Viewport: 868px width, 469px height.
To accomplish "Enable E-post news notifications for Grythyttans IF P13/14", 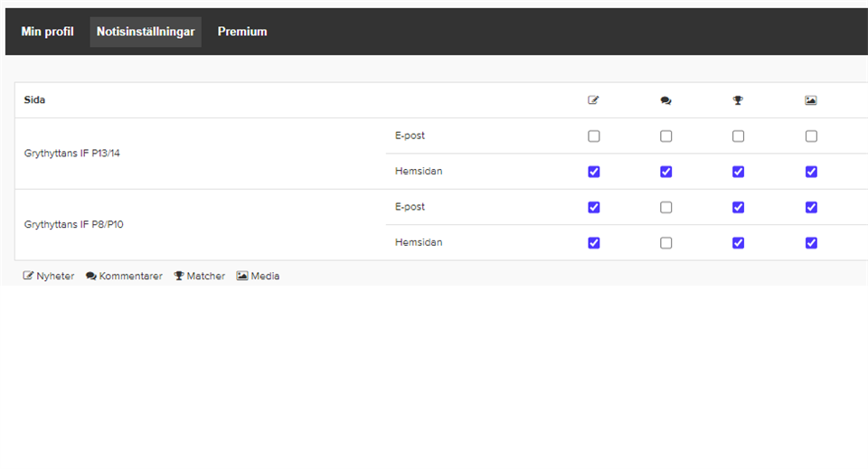I will point(594,136).
